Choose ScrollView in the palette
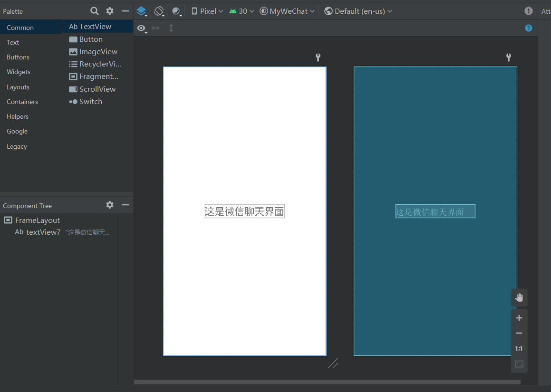 [x=97, y=89]
